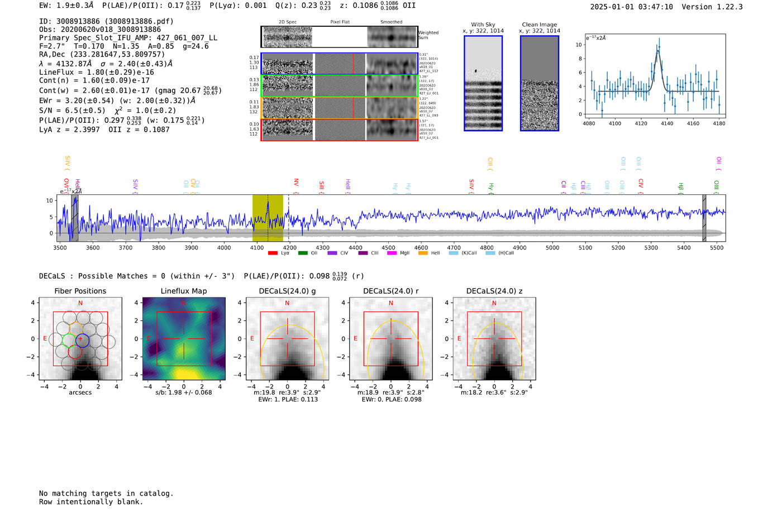
Task: Open the Lineflux Map panel
Action: 184,339
